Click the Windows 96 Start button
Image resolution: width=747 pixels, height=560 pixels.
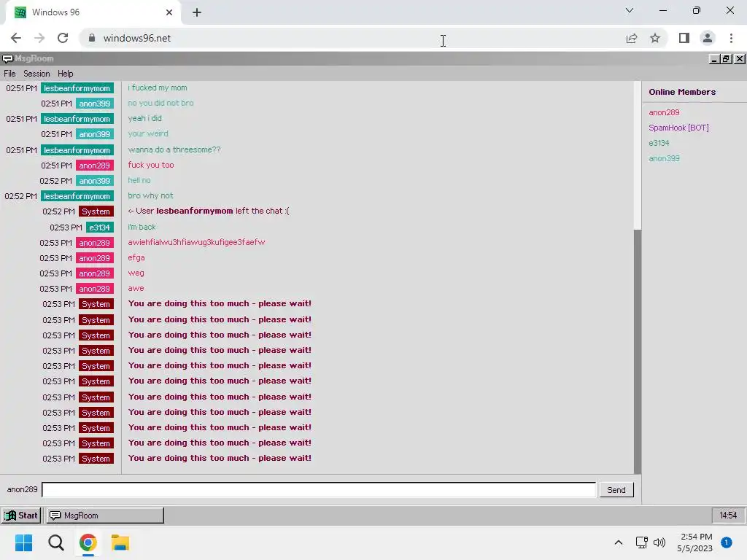(x=21, y=516)
